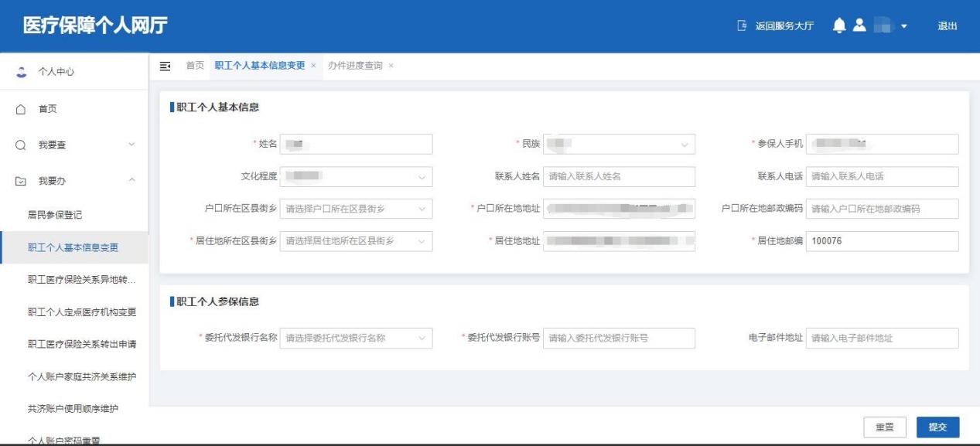980x446 pixels.
Task: Click the user profile avatar icon
Action: [x=859, y=26]
